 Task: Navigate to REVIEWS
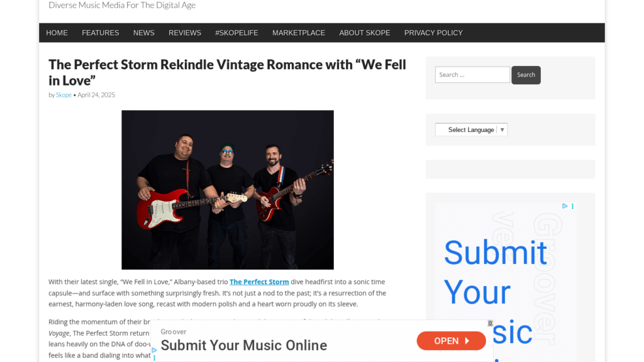185,33
